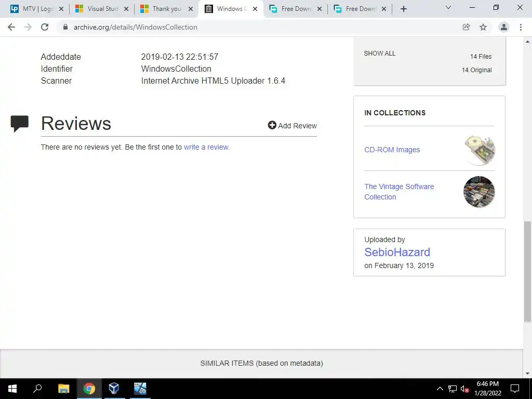
Task: Open Chrome's three-dot menu
Action: 521,27
